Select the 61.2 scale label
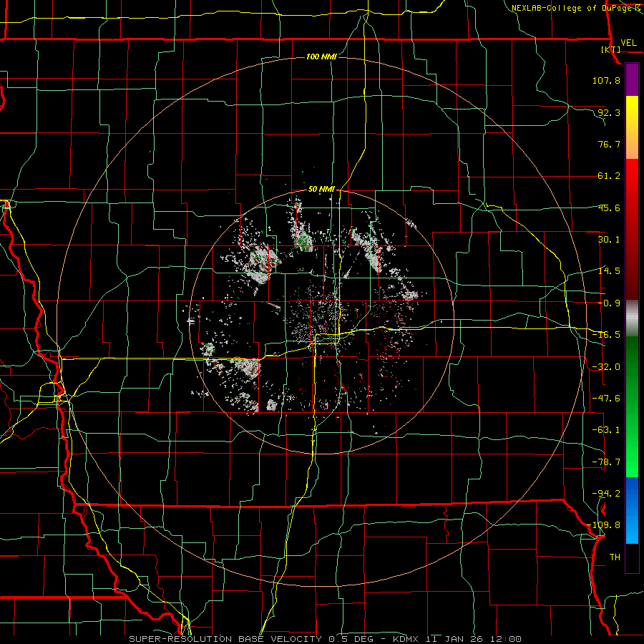The image size is (644, 644). pyautogui.click(x=609, y=176)
